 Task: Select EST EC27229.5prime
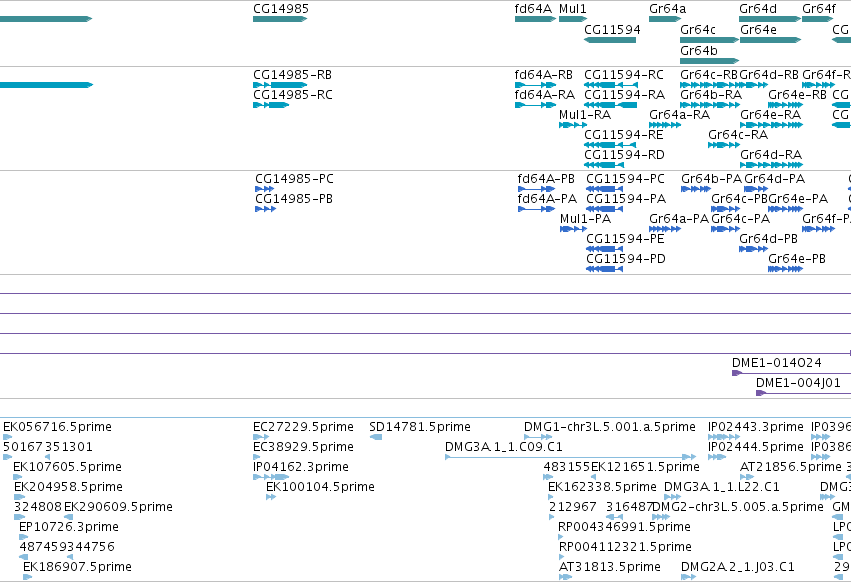(261, 437)
